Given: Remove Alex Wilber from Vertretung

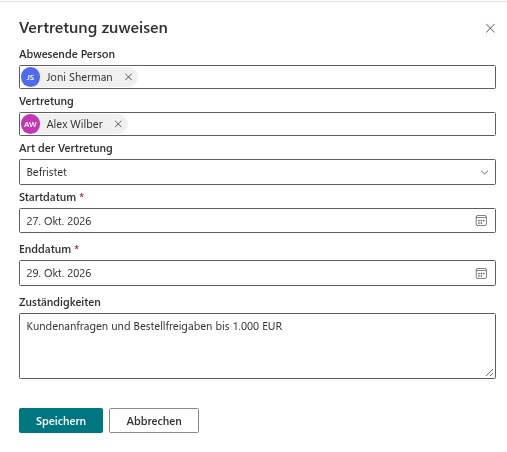Looking at the screenshot, I should coord(118,124).
